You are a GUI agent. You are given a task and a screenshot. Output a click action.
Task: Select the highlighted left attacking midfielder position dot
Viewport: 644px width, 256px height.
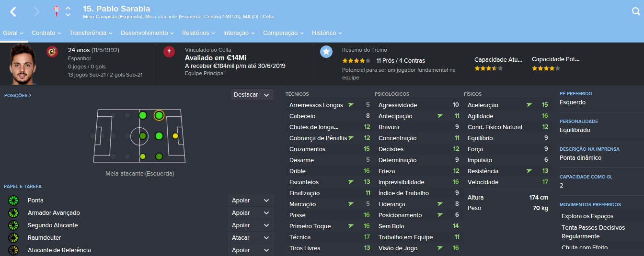pyautogui.click(x=159, y=115)
